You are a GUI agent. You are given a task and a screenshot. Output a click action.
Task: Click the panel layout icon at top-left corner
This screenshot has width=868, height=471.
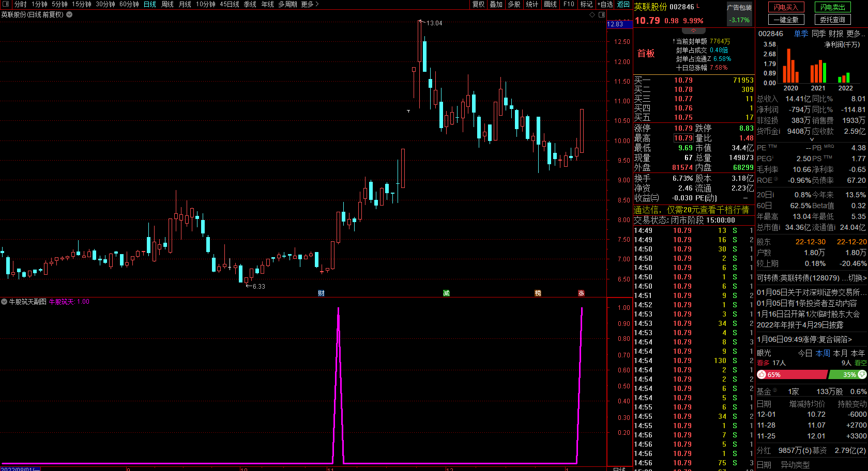[x=6, y=4]
